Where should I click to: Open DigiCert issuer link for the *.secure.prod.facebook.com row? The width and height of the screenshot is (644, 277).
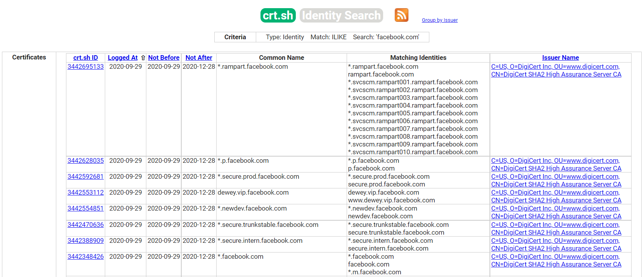(556, 180)
